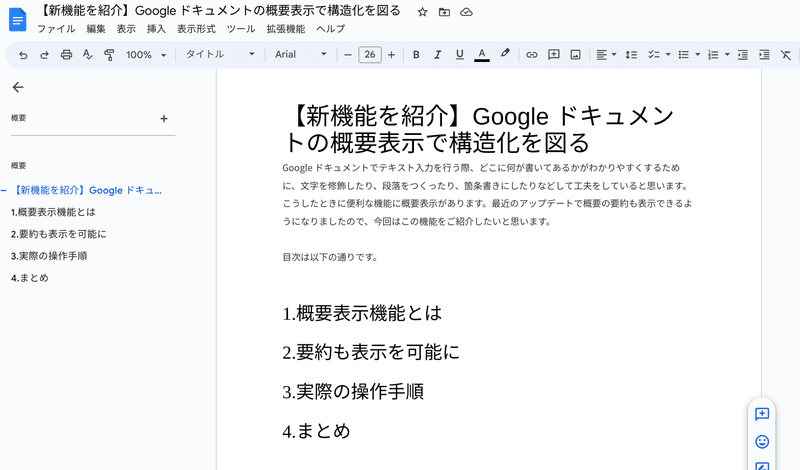Jump to 3.実際の操作手順 in outline
Image resolution: width=800 pixels, height=470 pixels.
(x=49, y=256)
